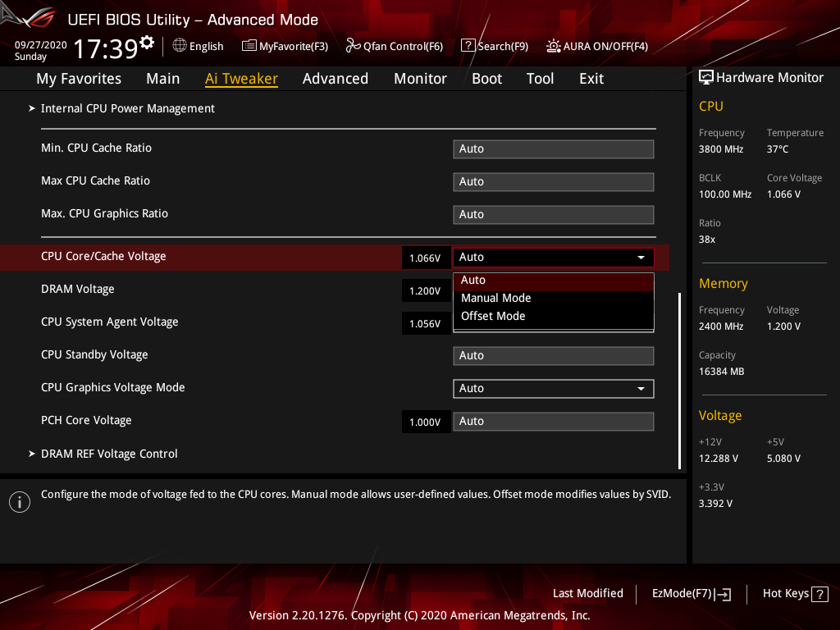Click CPU Core/Cache Voltage 1.066V value
The image size is (840, 630).
[x=426, y=258]
